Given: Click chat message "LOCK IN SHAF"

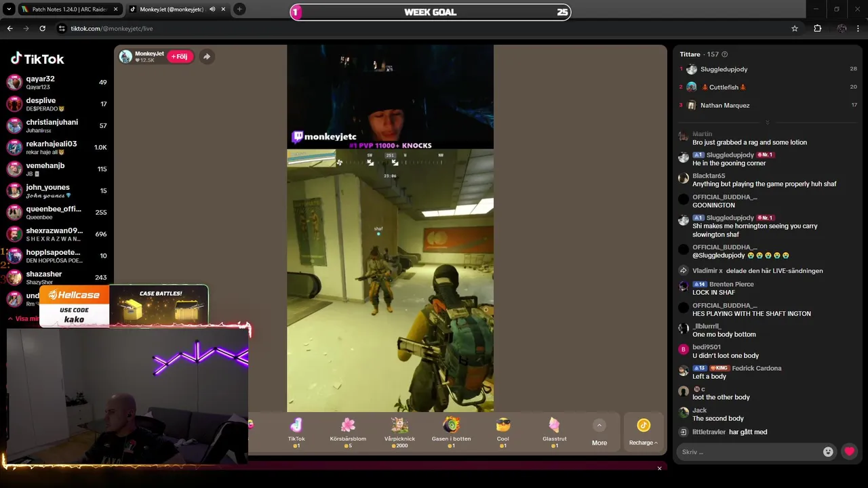Looking at the screenshot, I should 713,293.
